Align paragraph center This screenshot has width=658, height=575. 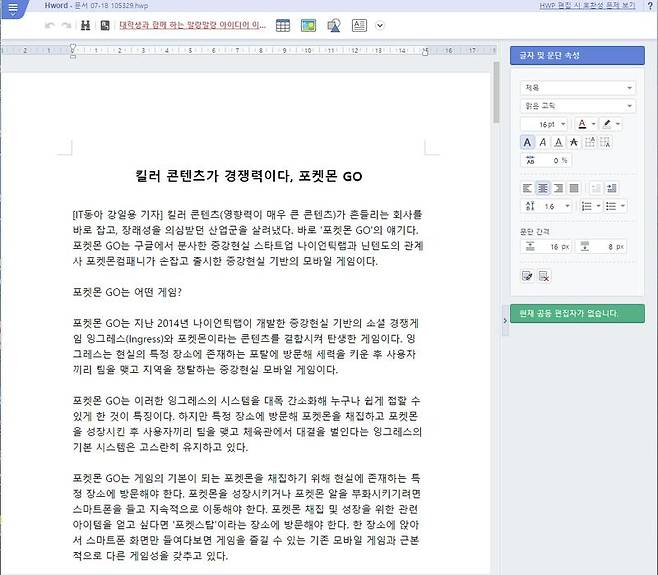coord(543,188)
